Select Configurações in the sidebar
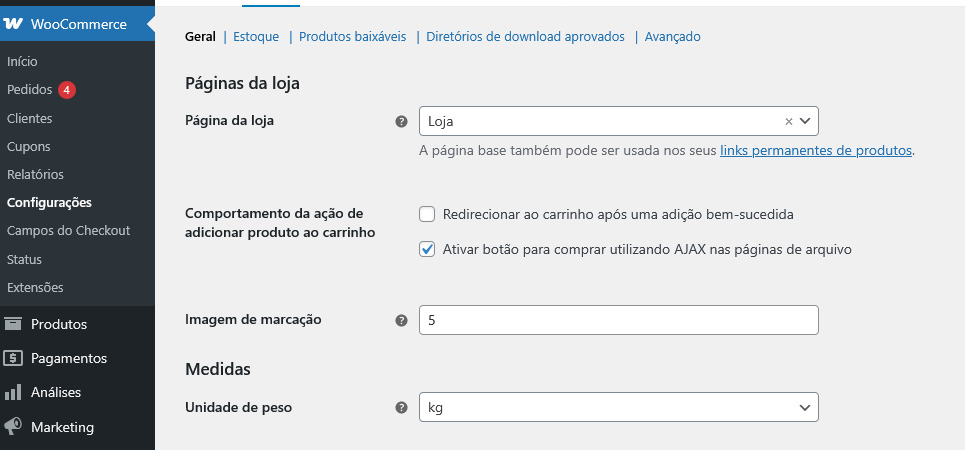 pyautogui.click(x=49, y=203)
